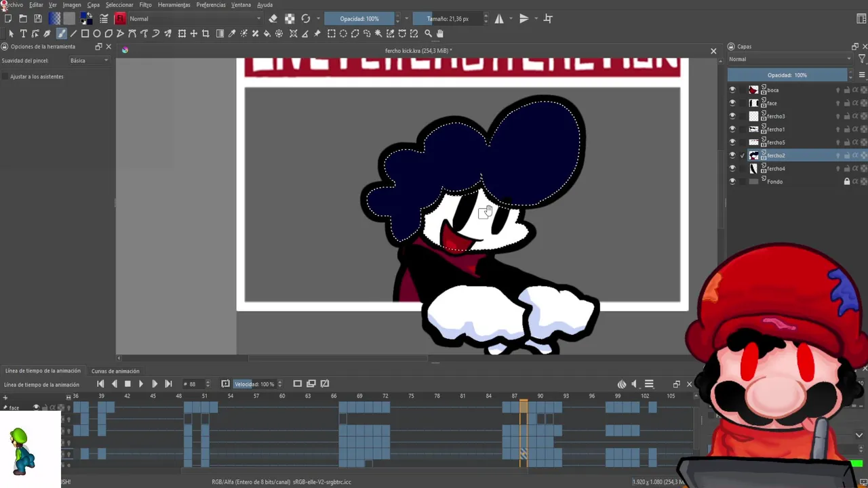The width and height of the screenshot is (868, 488).
Task: Pick the rectangle shape tool
Action: 85,33
